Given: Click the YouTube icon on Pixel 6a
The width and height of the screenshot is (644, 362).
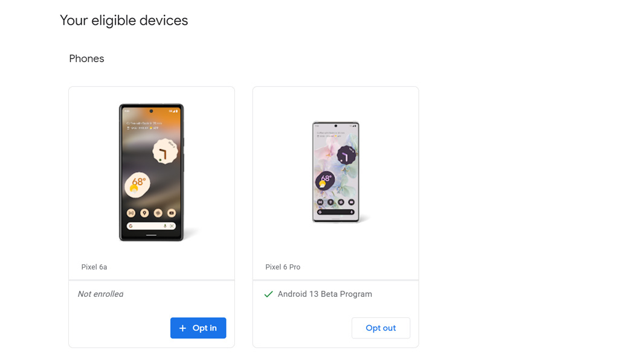Looking at the screenshot, I should (172, 213).
